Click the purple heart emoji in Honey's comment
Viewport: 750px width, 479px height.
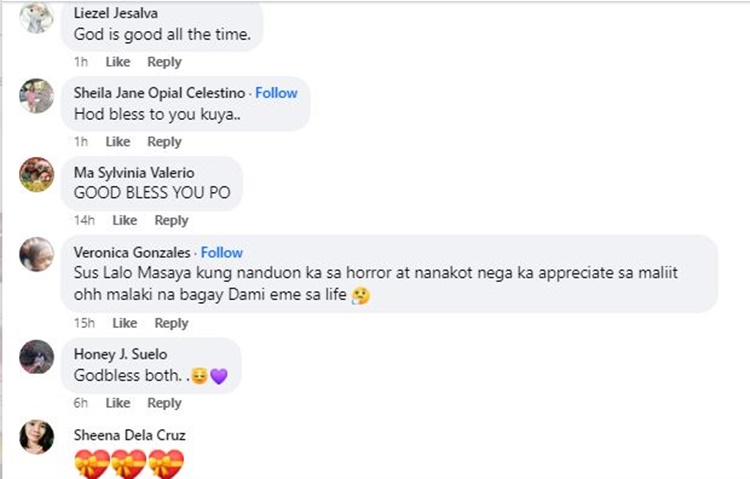[219, 376]
